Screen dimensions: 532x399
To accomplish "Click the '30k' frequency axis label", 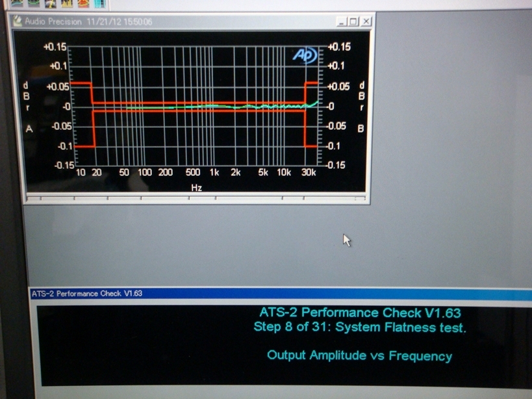I will pyautogui.click(x=309, y=172).
